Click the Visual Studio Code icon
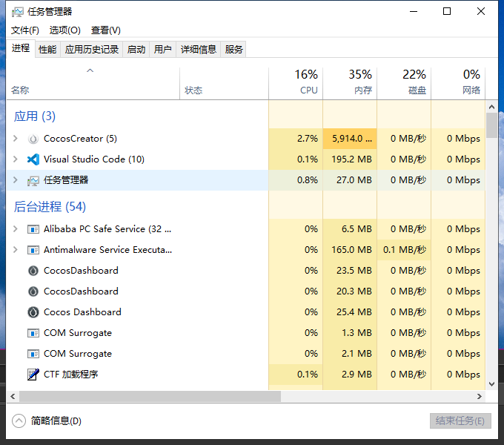This screenshot has width=504, height=445. click(33, 159)
